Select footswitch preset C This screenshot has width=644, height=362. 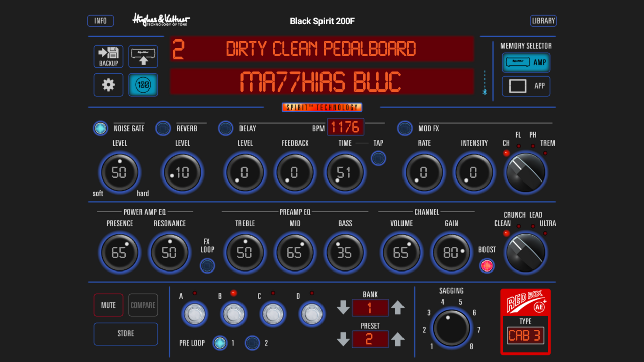[273, 314]
